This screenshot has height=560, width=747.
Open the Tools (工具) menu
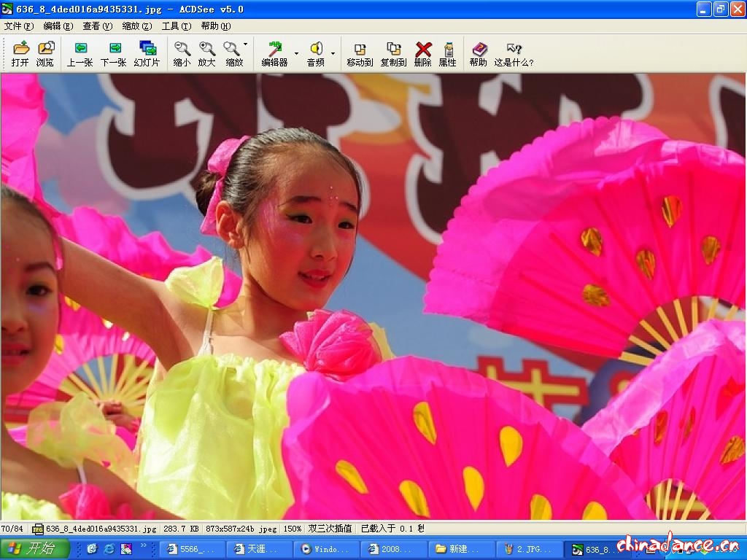(176, 26)
